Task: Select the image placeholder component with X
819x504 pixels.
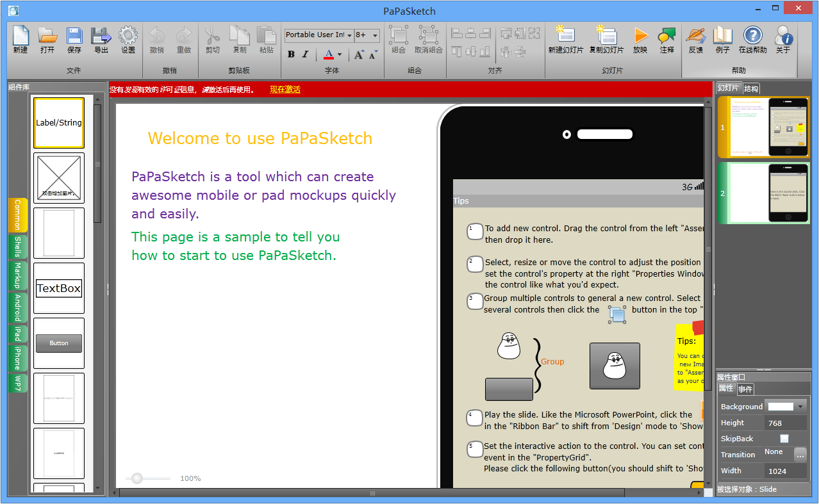Action: pos(59,177)
